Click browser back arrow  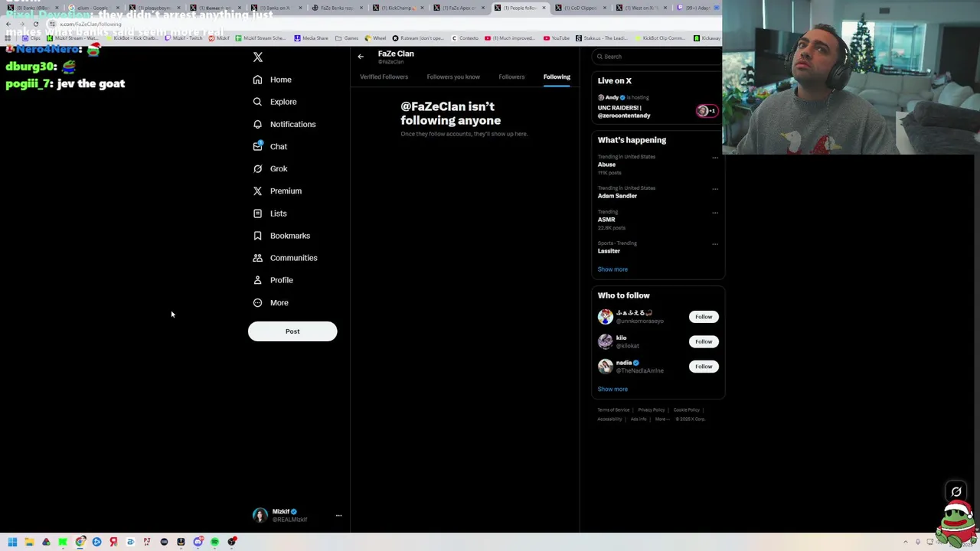8,24
